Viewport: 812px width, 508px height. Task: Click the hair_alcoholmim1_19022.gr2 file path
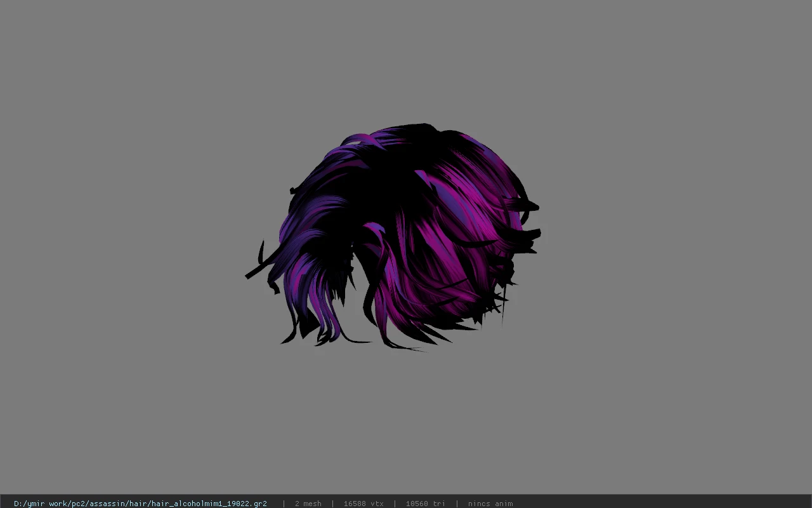(140, 504)
